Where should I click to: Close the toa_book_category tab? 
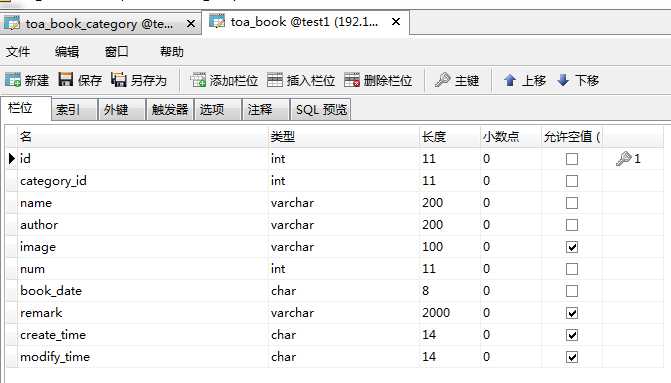coord(191,24)
